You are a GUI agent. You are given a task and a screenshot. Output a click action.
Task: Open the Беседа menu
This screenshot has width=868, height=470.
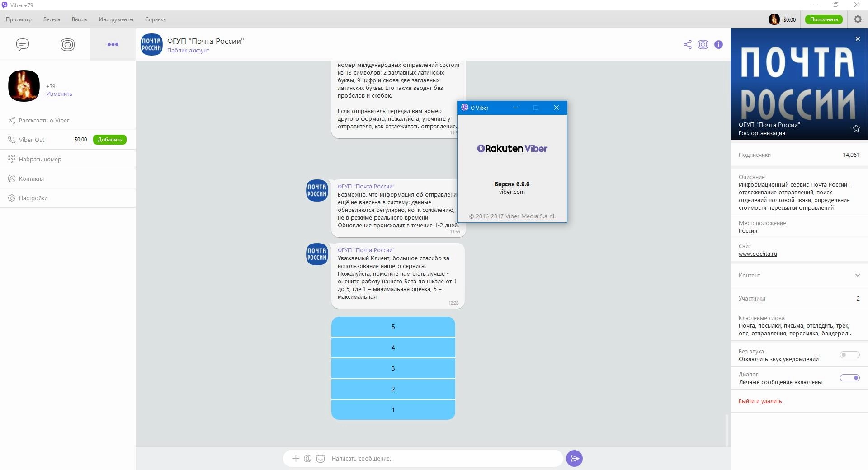point(52,19)
